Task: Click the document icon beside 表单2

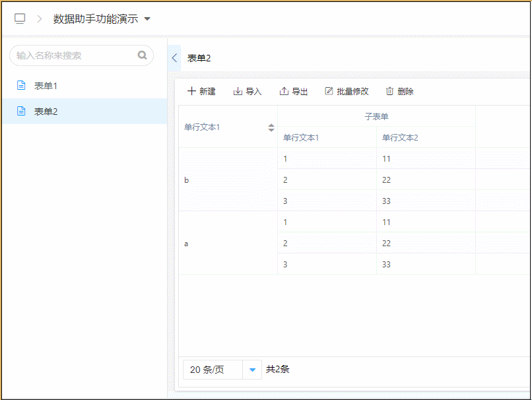Action: 21,112
